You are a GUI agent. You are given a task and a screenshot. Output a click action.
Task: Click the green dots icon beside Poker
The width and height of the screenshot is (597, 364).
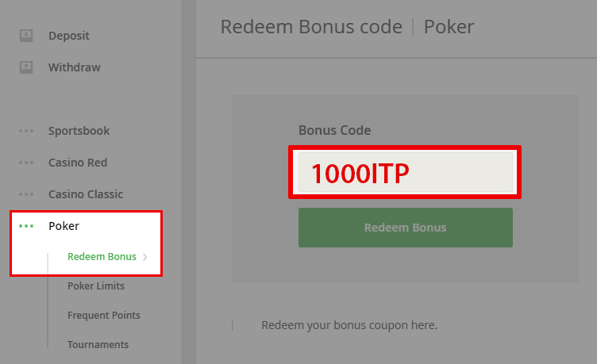pyautogui.click(x=26, y=226)
